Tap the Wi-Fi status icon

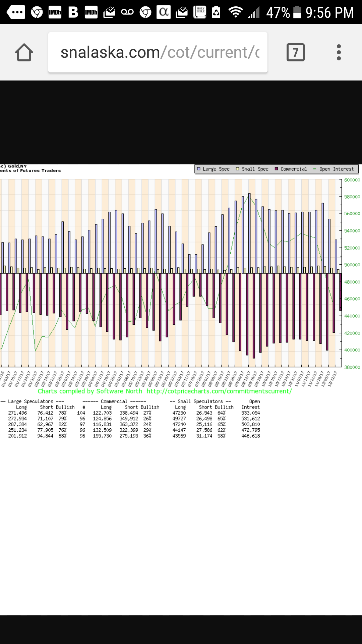click(236, 12)
